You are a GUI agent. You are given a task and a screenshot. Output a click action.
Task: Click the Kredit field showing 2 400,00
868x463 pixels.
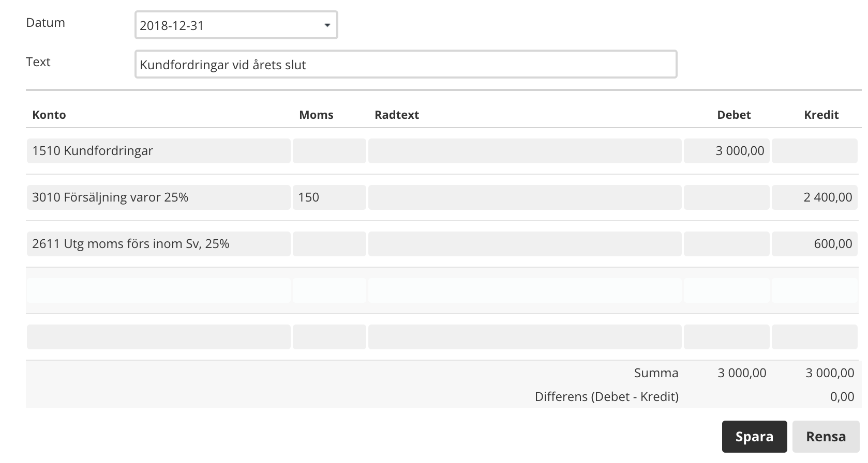click(x=814, y=197)
